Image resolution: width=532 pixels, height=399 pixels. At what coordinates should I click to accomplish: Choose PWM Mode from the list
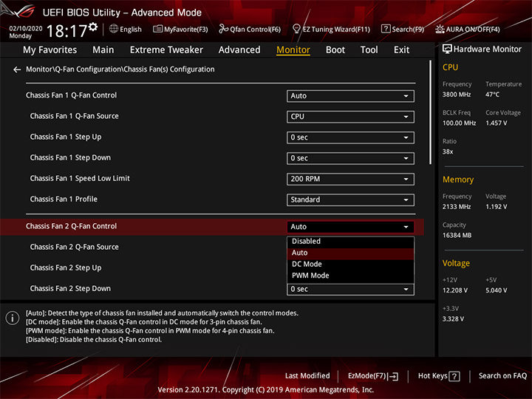[x=350, y=276]
